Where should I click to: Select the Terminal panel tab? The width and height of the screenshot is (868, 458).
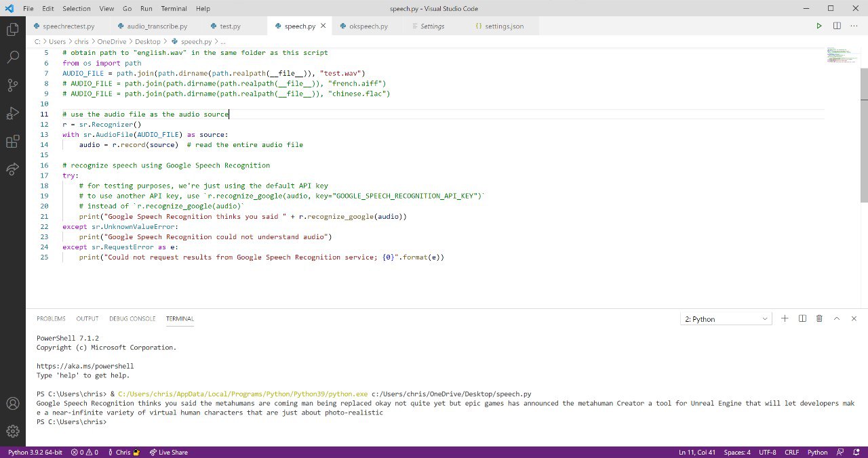coord(180,318)
